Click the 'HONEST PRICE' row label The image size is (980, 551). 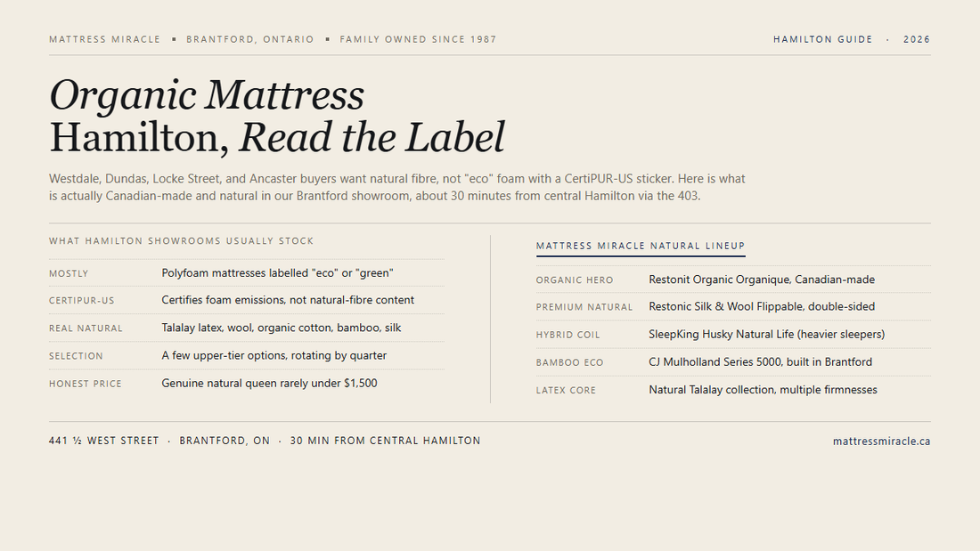click(85, 384)
